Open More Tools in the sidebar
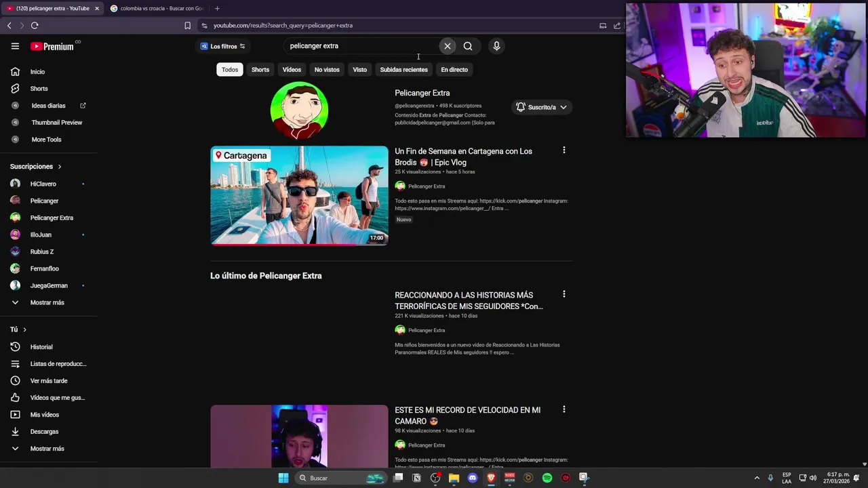This screenshot has height=488, width=868. [46, 140]
